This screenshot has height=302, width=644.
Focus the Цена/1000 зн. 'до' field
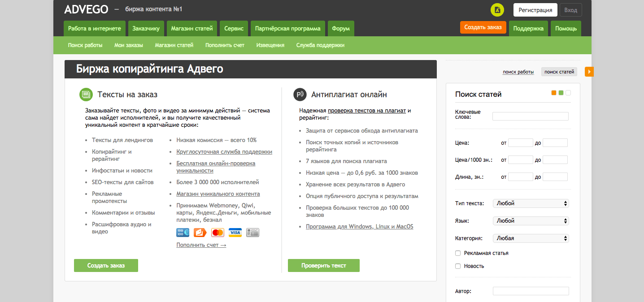555,160
